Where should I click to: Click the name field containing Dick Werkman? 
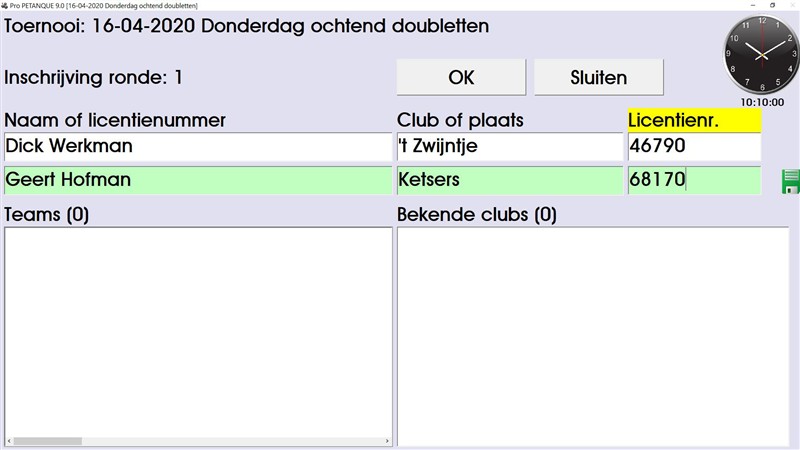(x=198, y=147)
